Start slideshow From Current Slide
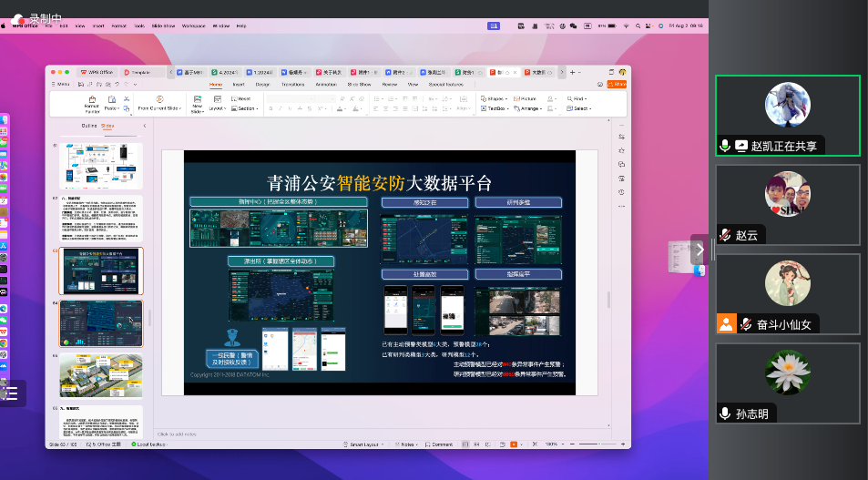Screen dimensions: 868x480 (x=158, y=99)
